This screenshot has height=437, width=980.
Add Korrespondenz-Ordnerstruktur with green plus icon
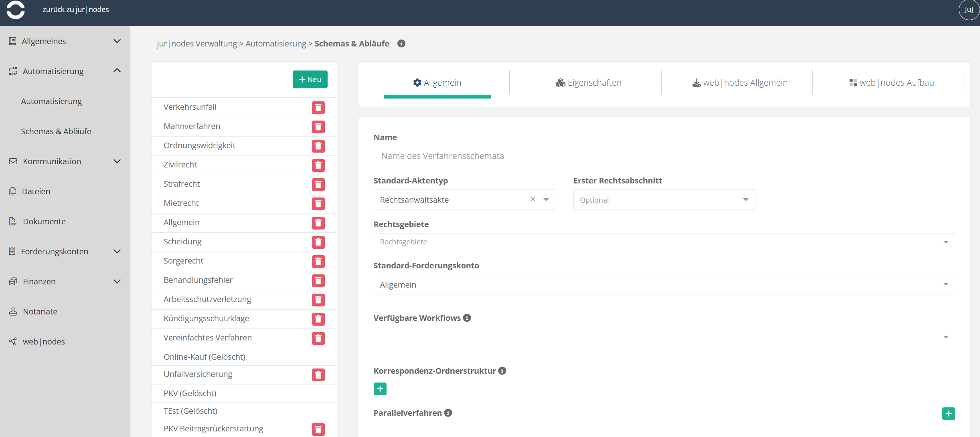(380, 389)
